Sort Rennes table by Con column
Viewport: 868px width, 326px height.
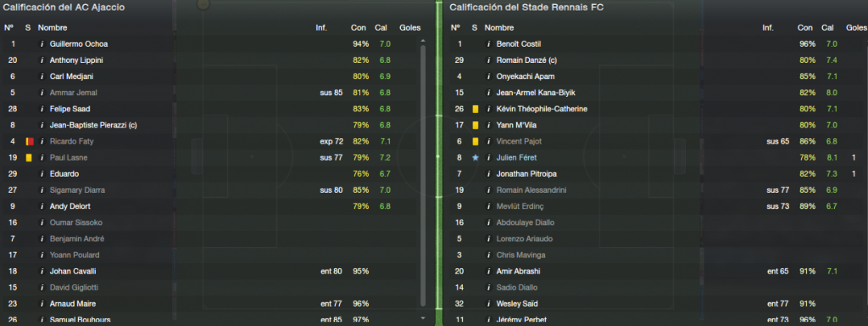[x=805, y=28]
